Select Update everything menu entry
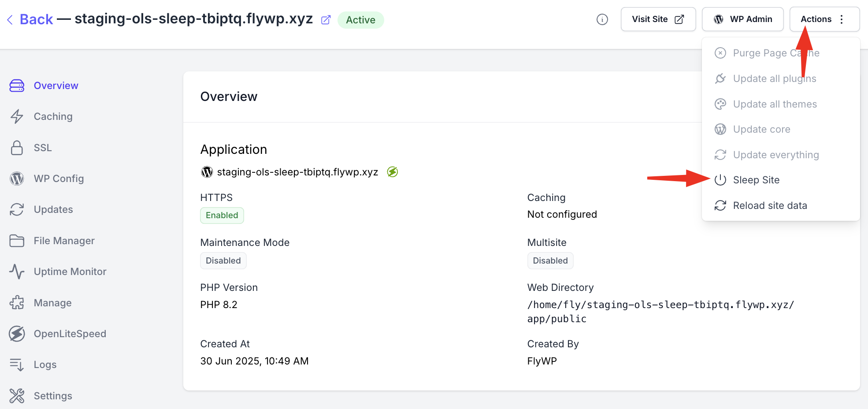The height and width of the screenshot is (409, 868). click(x=781, y=155)
